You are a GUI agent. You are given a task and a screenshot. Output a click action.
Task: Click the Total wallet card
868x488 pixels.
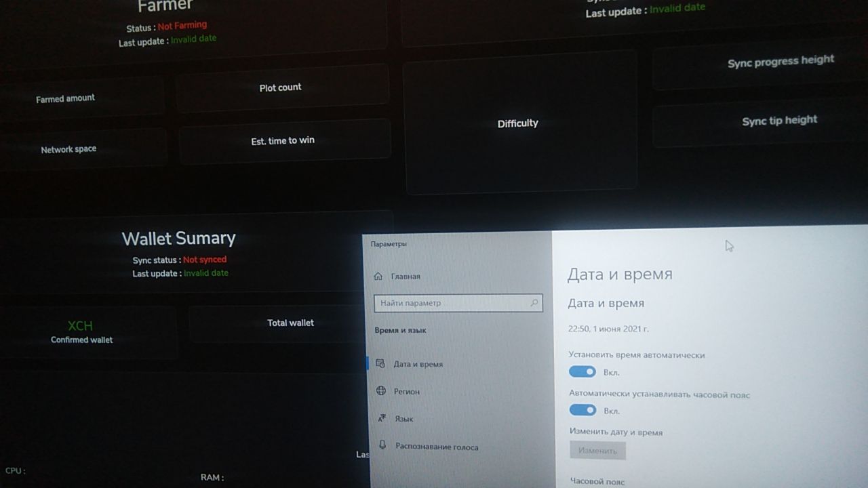point(277,323)
